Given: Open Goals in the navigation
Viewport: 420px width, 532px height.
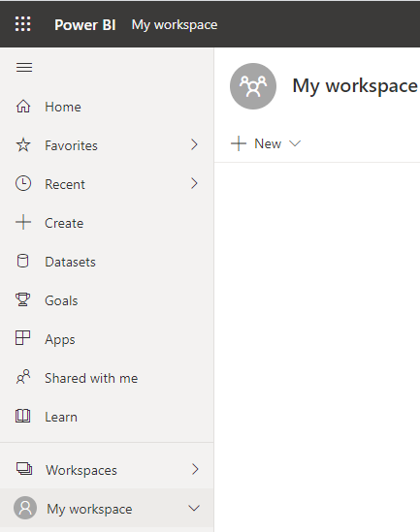Looking at the screenshot, I should point(107,300).
